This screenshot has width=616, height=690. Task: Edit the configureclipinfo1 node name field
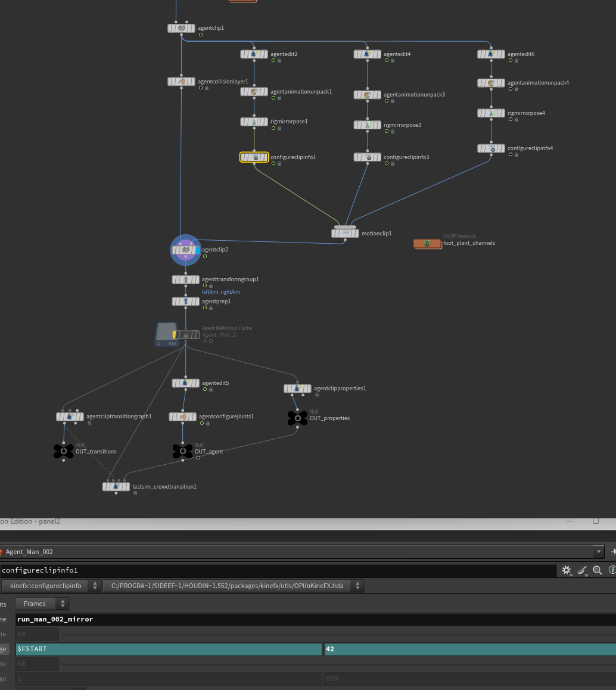point(278,570)
